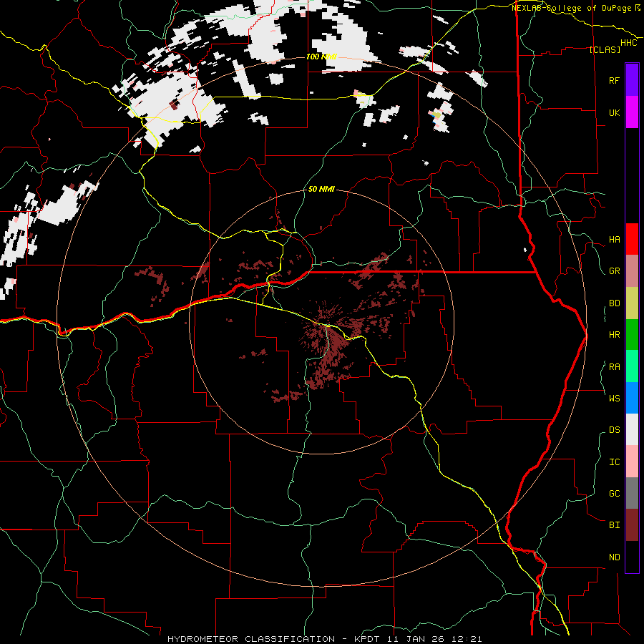This screenshot has height=644, width=644.
Task: Click the "NEXLAB-College of DuPage" credit text
Action: [572, 8]
